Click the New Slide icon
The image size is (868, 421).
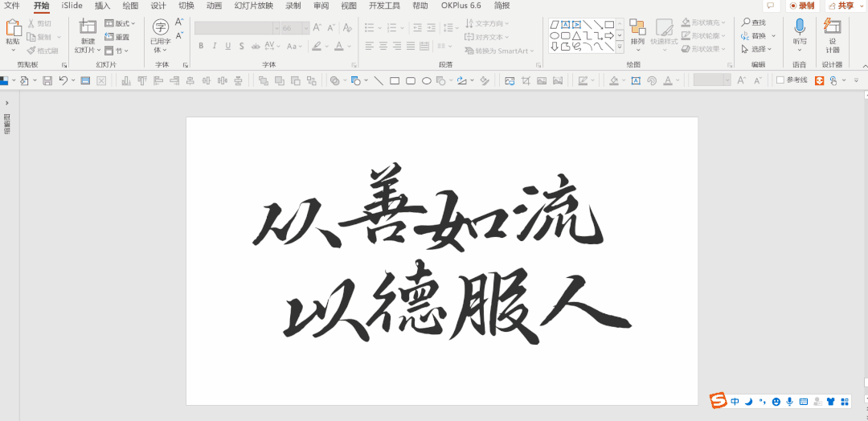(88, 27)
